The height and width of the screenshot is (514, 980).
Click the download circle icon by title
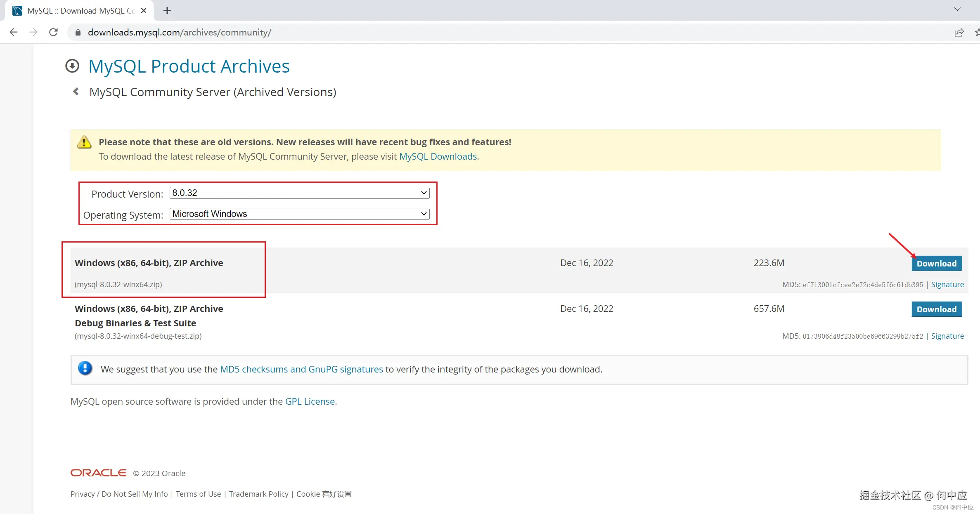pos(72,66)
